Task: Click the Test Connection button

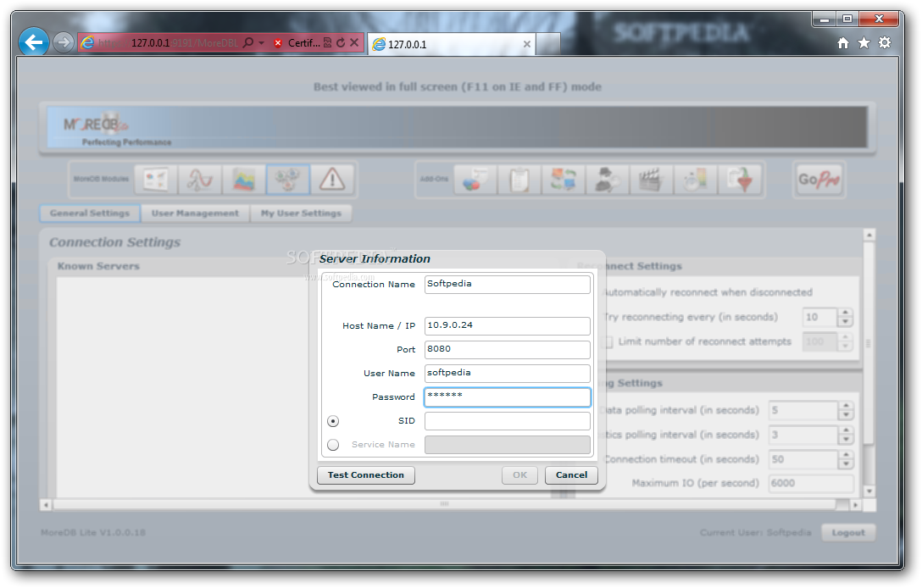Action: (x=366, y=475)
